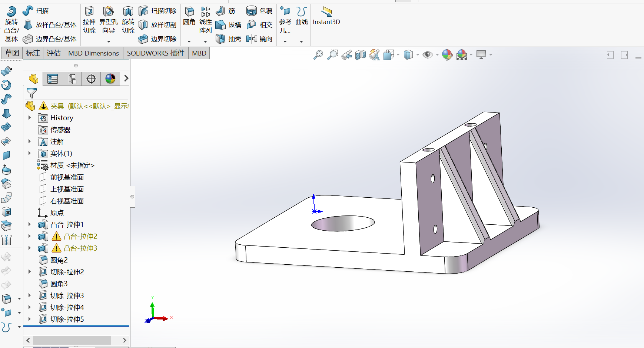
Task: Click the Section View icon
Action: [x=361, y=55]
